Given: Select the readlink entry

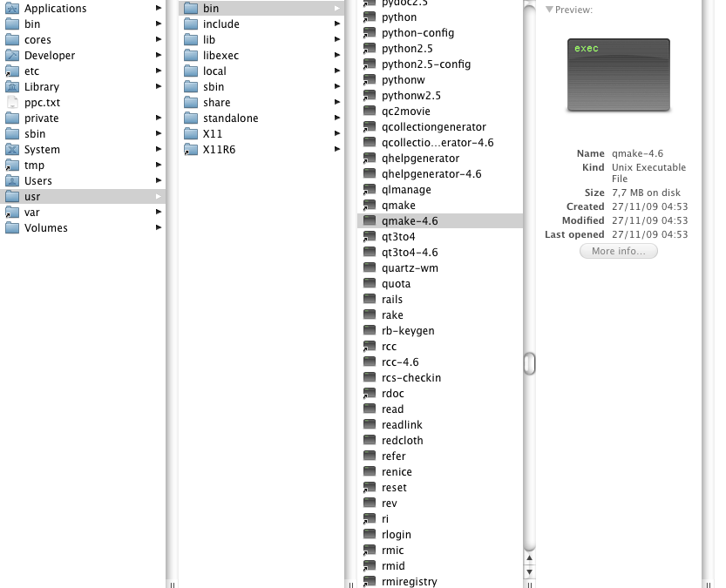Looking at the screenshot, I should [x=402, y=425].
